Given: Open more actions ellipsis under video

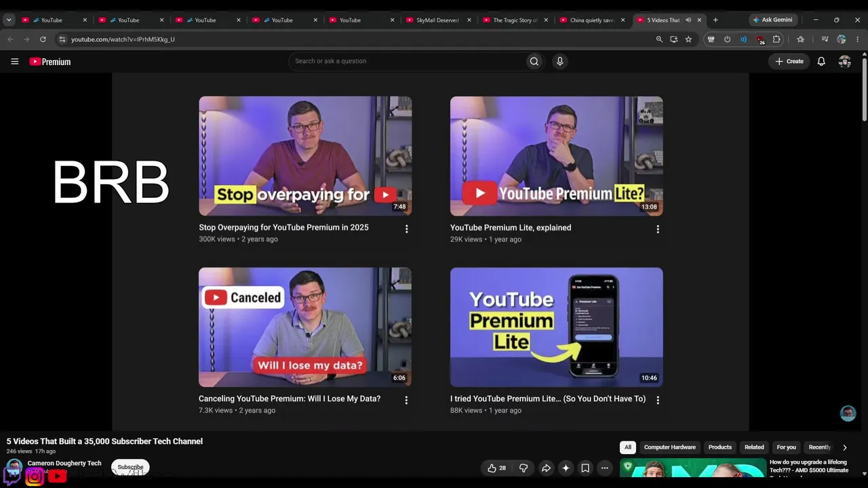Looking at the screenshot, I should (605, 468).
